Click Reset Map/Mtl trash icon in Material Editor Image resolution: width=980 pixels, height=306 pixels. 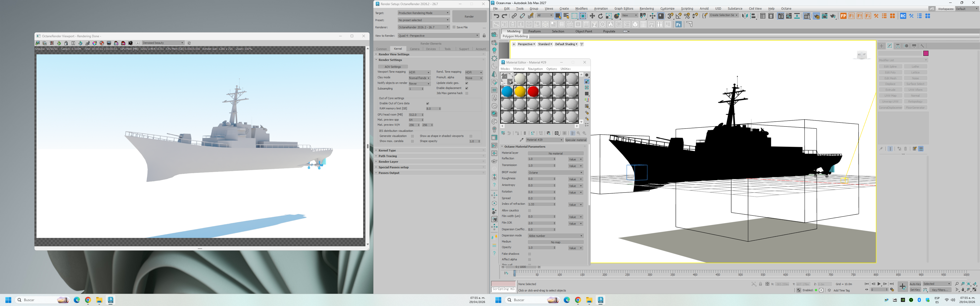tap(525, 133)
